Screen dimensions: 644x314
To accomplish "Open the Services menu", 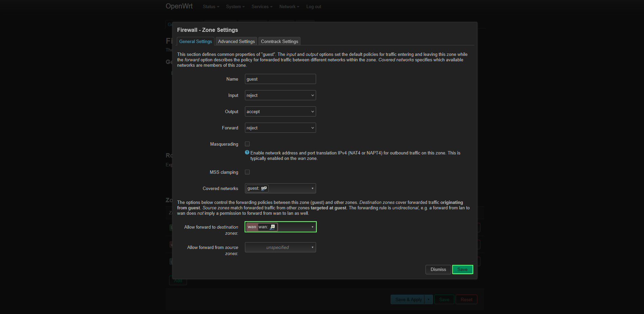I will (262, 6).
